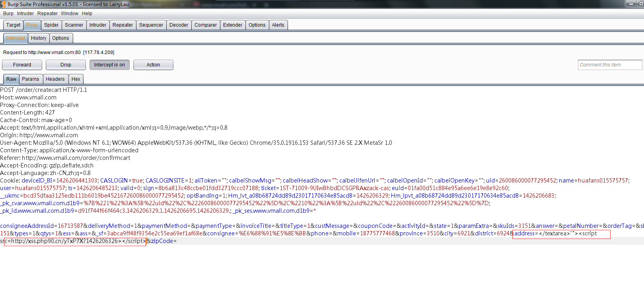Click the Content-Type header line
The image size is (644, 307).
69,150
